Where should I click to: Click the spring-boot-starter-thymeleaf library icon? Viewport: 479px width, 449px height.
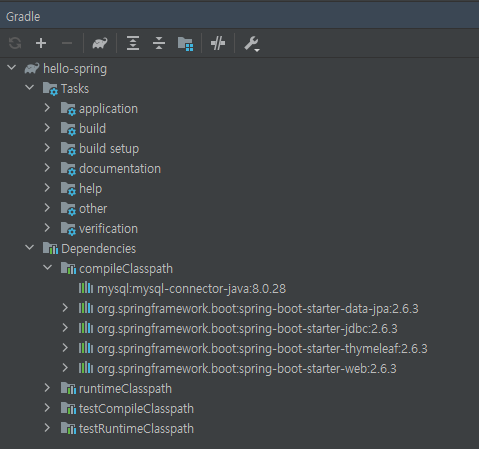click(x=86, y=348)
